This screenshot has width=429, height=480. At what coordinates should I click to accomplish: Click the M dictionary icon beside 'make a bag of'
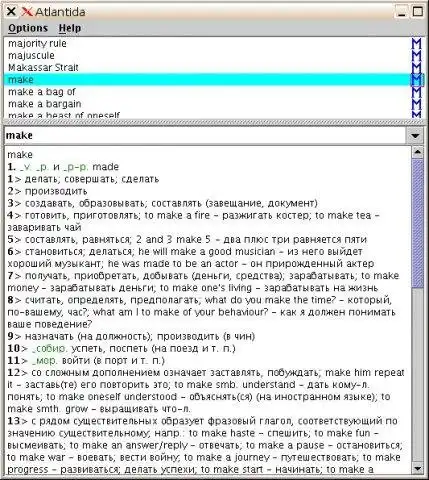click(x=416, y=92)
